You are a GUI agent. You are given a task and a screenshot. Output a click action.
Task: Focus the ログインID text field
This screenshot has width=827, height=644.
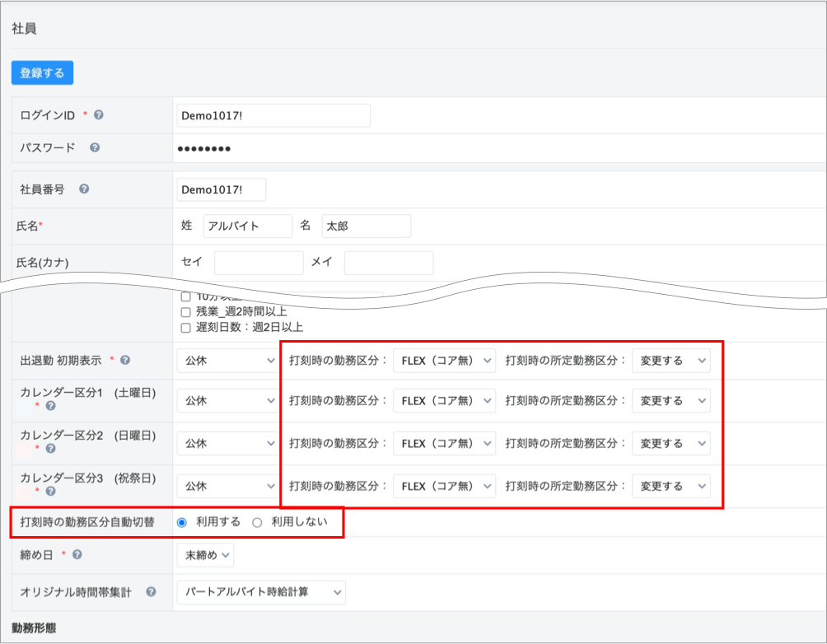273,116
